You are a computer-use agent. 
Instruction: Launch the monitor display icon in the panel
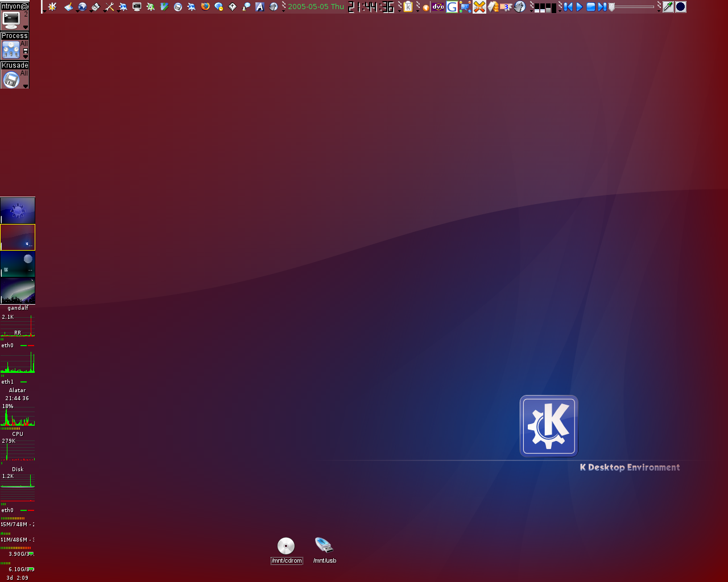(138, 7)
